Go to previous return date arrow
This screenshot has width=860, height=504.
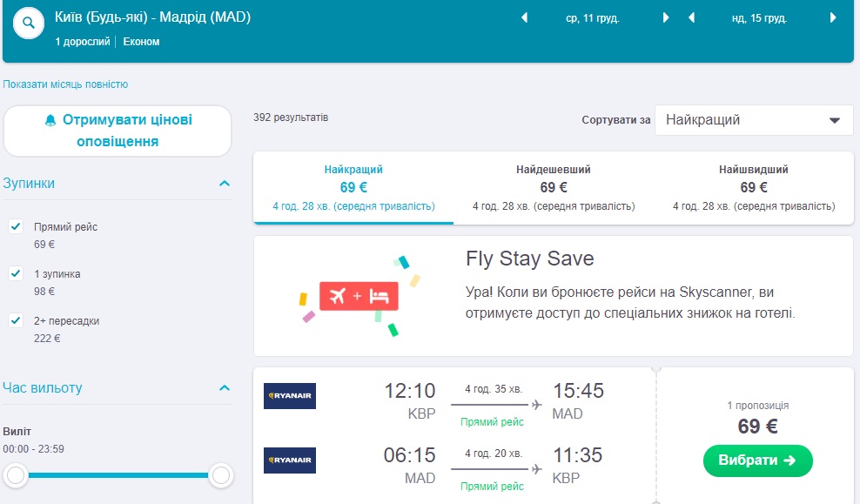point(692,17)
